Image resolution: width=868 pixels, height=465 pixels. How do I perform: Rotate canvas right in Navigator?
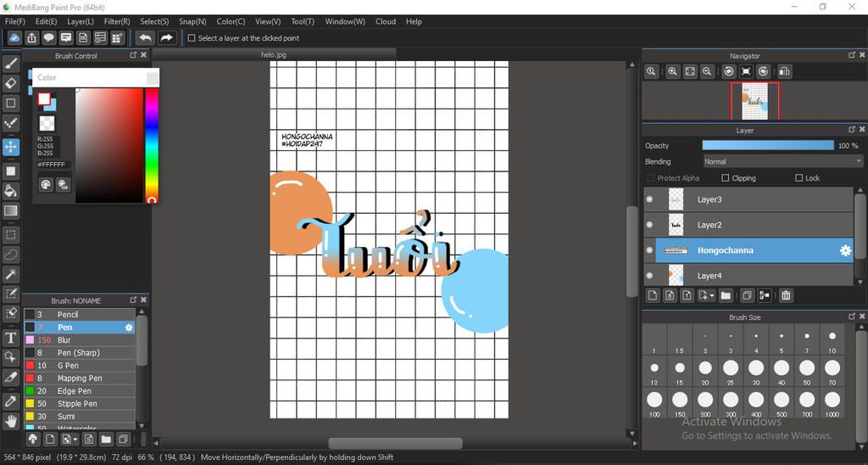(764, 71)
